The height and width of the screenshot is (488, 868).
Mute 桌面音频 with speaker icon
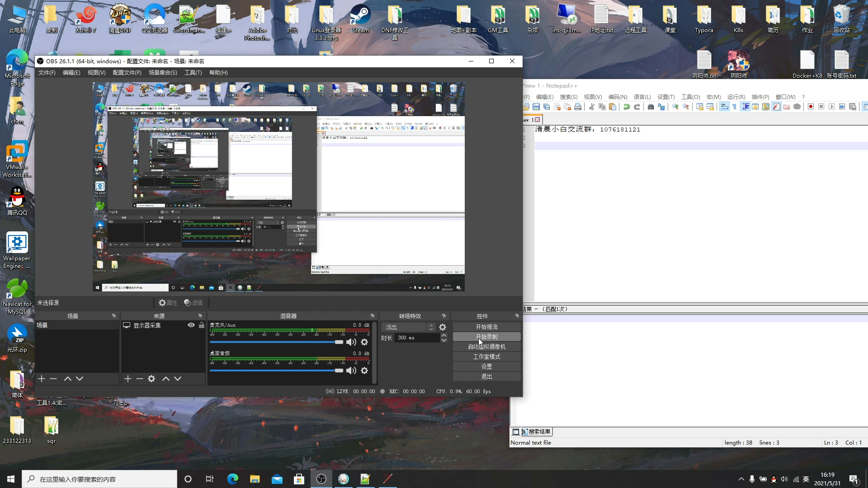pos(351,371)
